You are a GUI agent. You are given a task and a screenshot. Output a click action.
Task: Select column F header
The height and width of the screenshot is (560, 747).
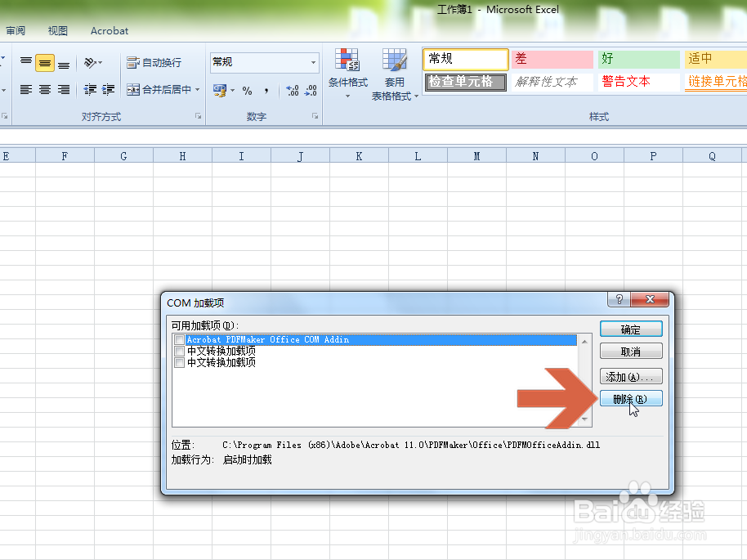tap(65, 156)
